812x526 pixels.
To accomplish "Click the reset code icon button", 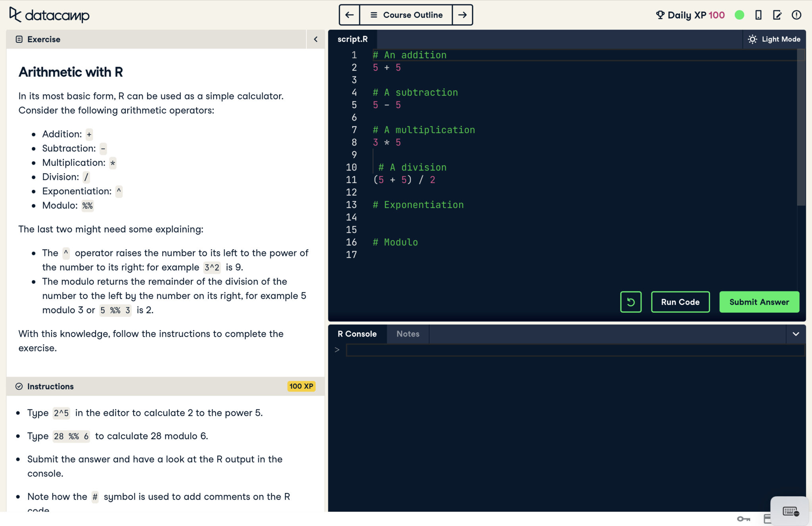I will tap(630, 302).
